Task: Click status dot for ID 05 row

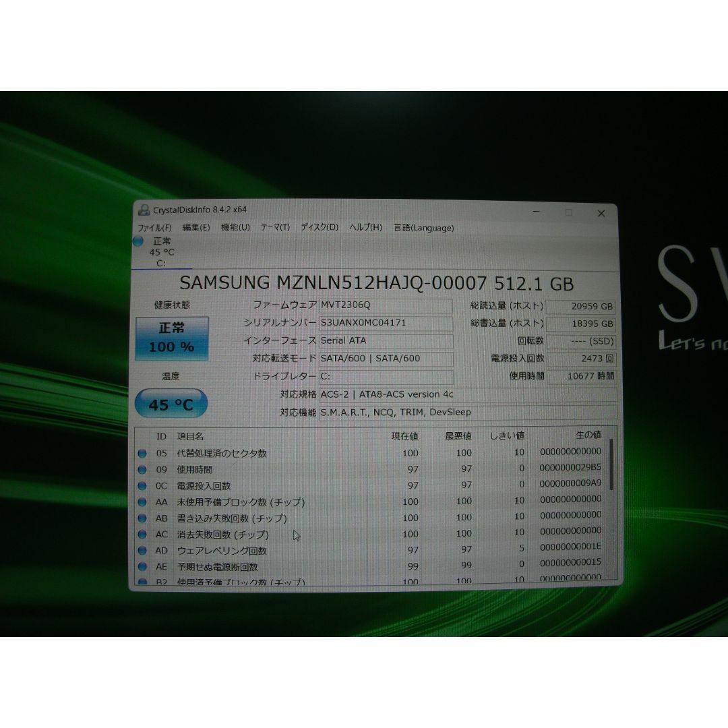Action: point(142,453)
